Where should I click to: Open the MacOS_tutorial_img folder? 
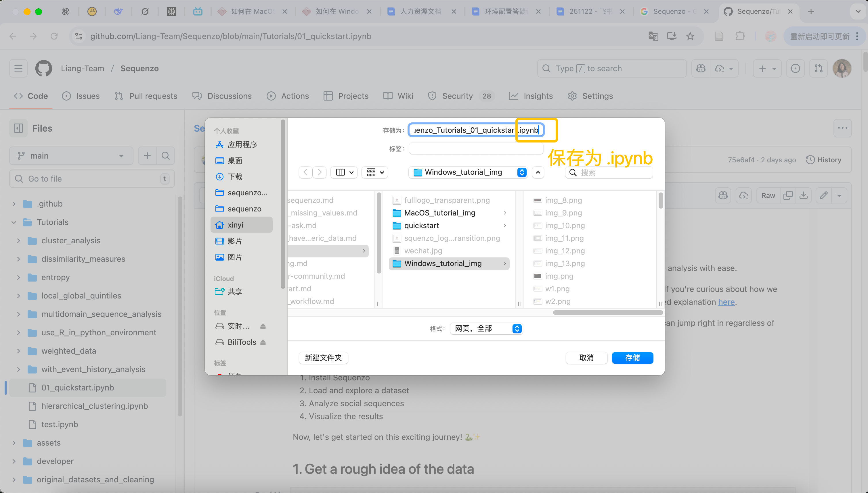439,213
